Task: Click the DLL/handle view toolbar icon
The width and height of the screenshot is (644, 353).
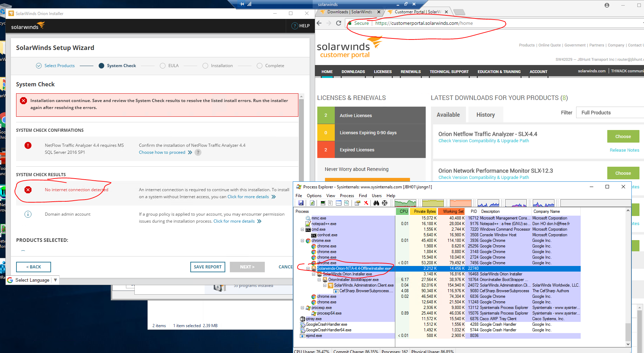Action: pos(346,203)
